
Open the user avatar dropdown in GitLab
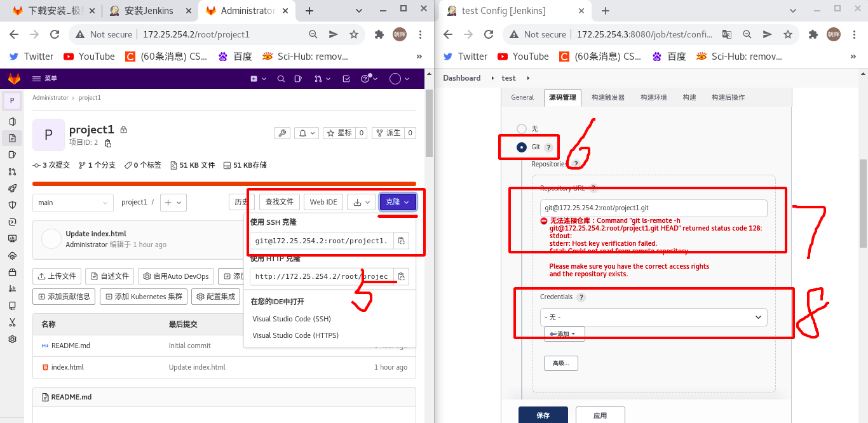coord(399,79)
